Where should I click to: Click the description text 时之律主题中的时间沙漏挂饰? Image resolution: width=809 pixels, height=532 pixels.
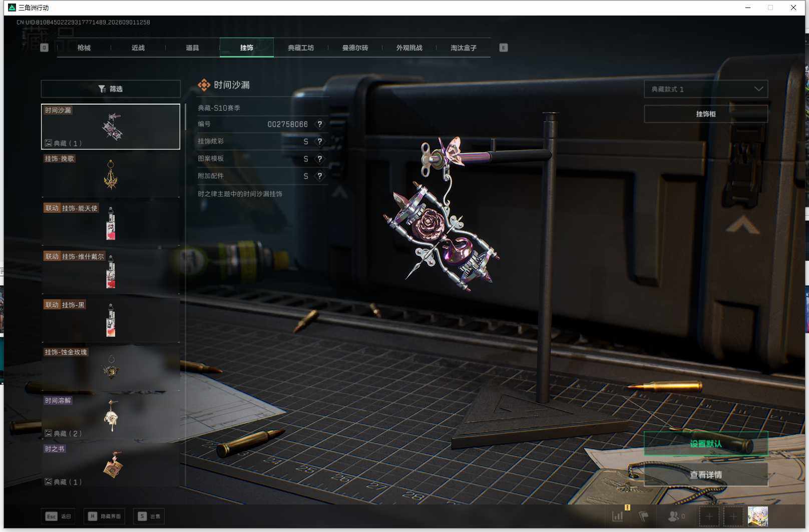240,194
